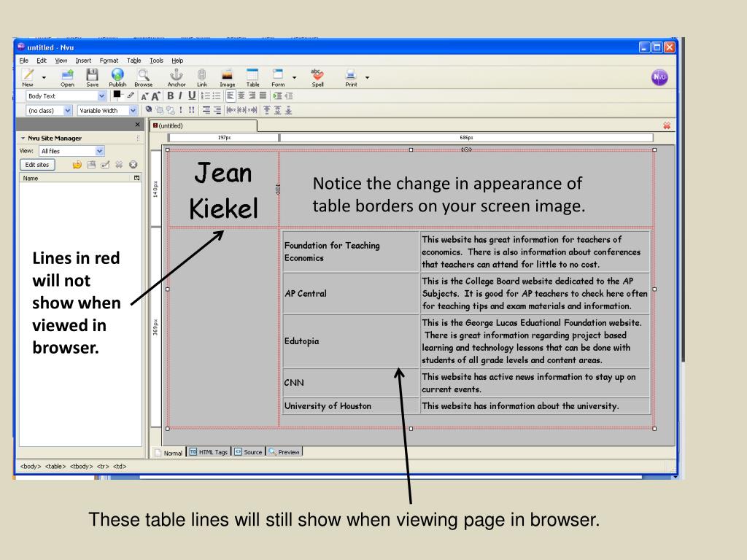Click the refresh icon in Site Manager

coord(77,164)
